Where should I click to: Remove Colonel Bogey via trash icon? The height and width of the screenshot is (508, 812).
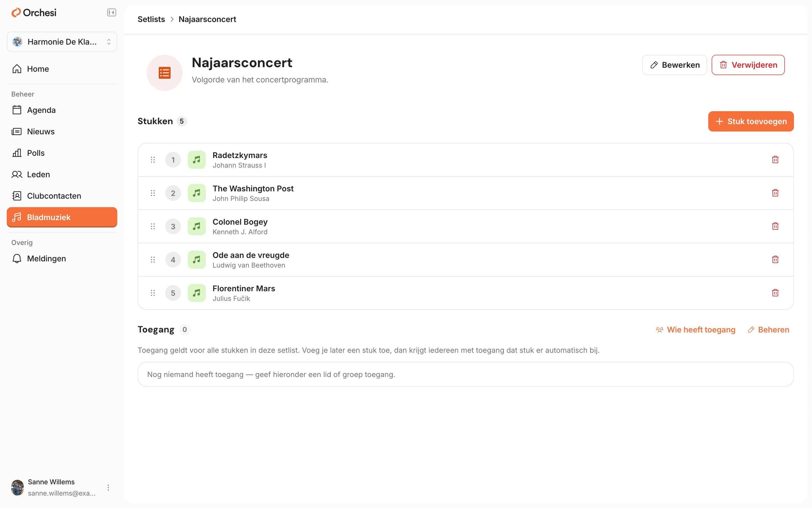tap(775, 226)
